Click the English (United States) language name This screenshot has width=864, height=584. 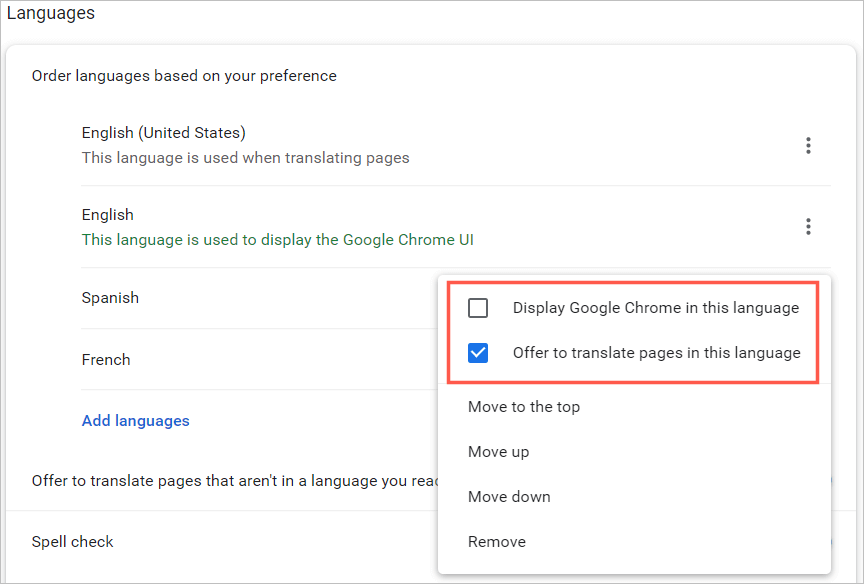pyautogui.click(x=163, y=133)
